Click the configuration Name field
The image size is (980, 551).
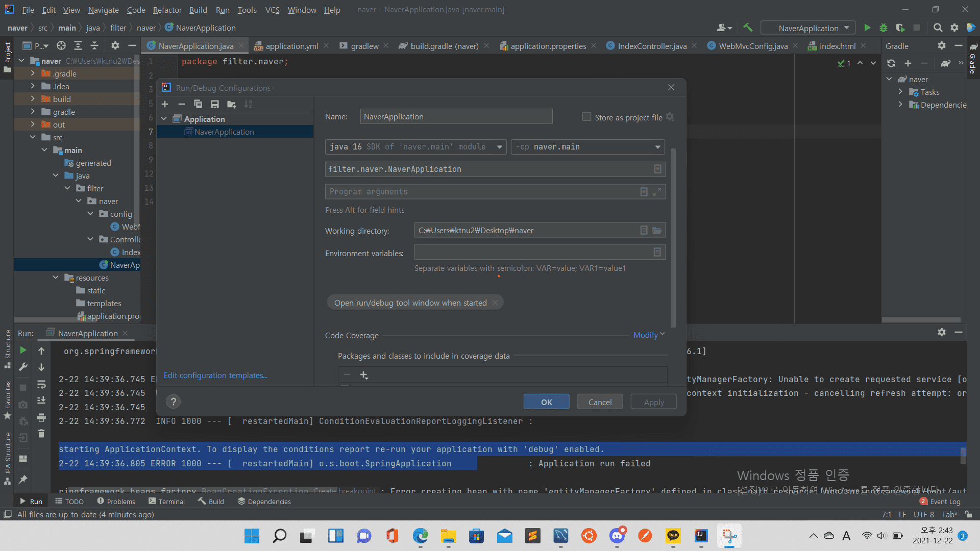[x=456, y=116]
